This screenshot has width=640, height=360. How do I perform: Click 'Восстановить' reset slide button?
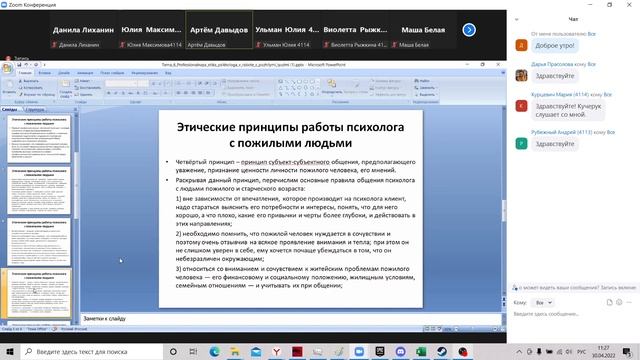tap(87, 88)
